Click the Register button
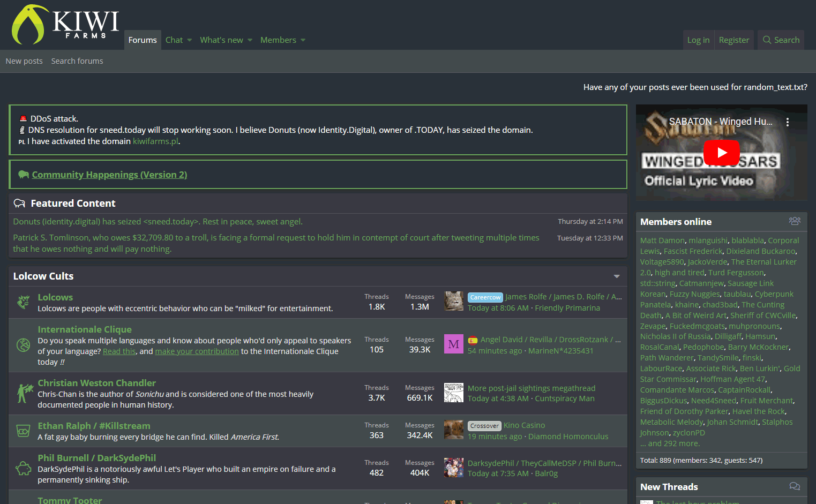 pos(734,40)
